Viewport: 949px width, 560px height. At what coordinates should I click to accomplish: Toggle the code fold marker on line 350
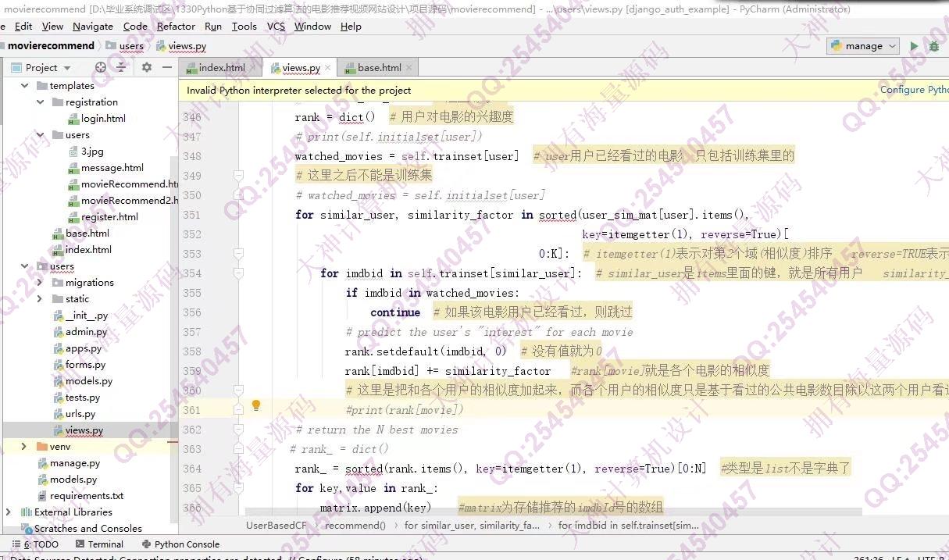[239, 195]
